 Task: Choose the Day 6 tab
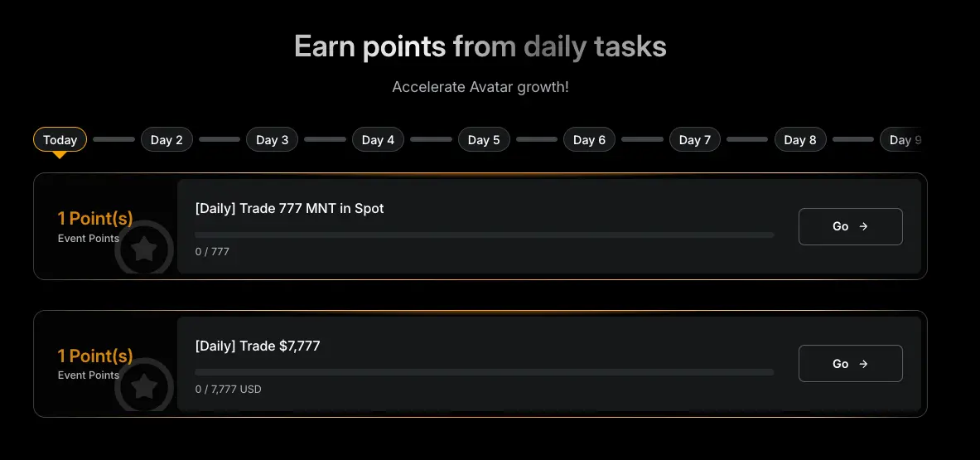[x=589, y=140]
